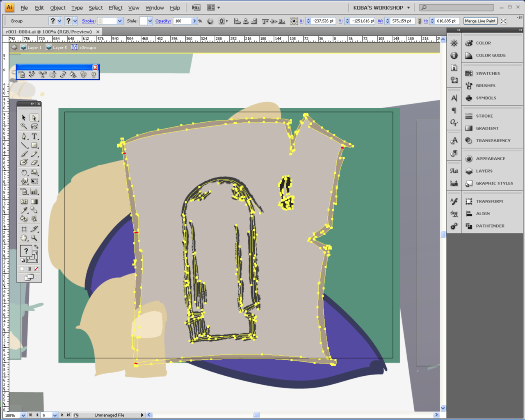Click the X coordinate input field
525x420 pixels.
pos(323,21)
